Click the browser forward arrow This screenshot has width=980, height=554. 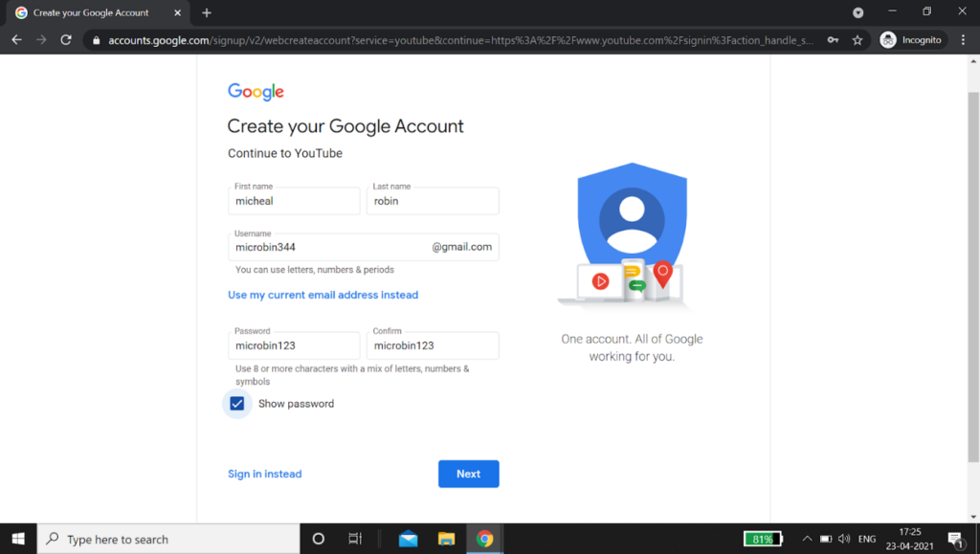click(x=41, y=40)
